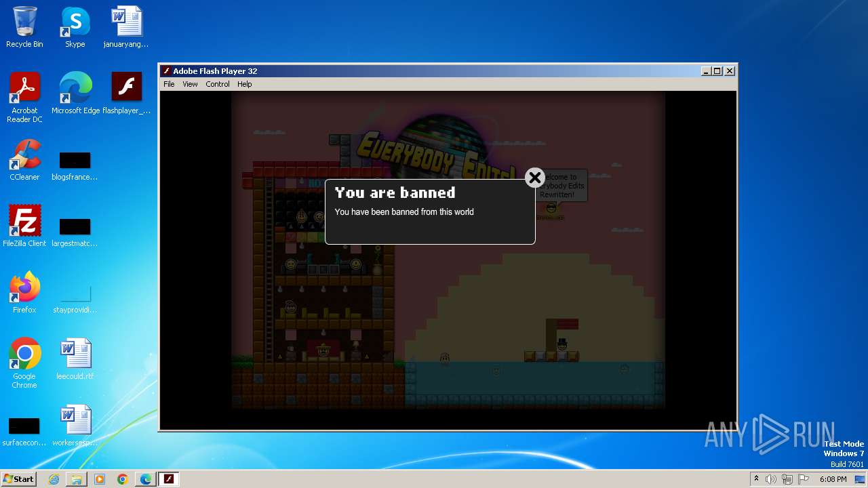Image resolution: width=868 pixels, height=488 pixels.
Task: Open the workersesp Word document icon
Action: 75,426
